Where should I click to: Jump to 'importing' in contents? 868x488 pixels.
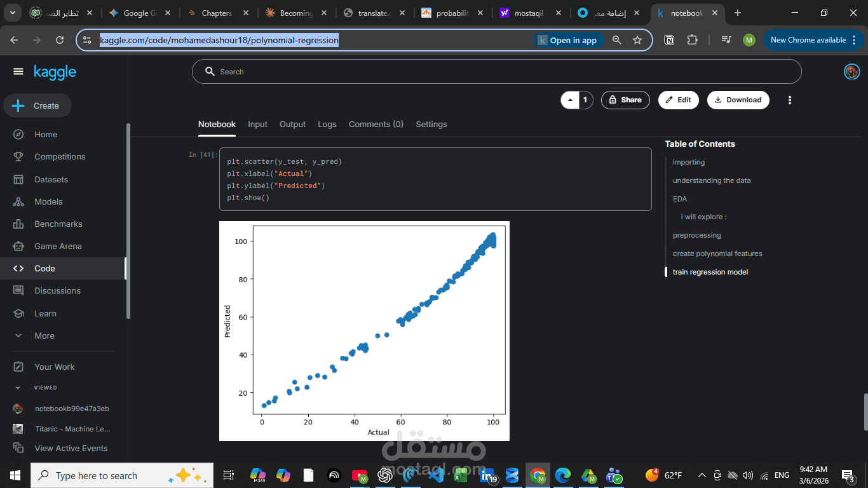pos(689,162)
